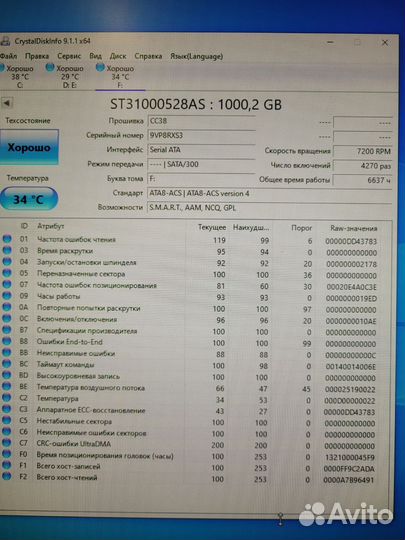Open the Правка menu
Viewport: 405px width, 540px height.
tap(37, 56)
